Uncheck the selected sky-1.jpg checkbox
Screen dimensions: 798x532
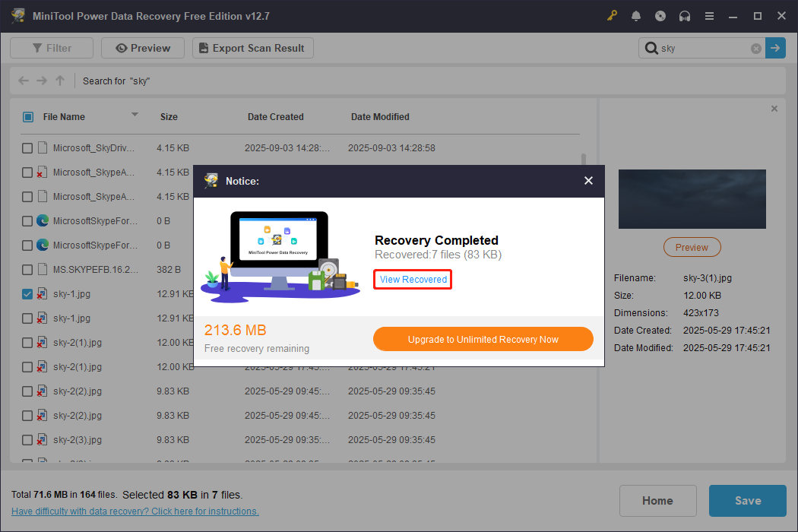27,293
